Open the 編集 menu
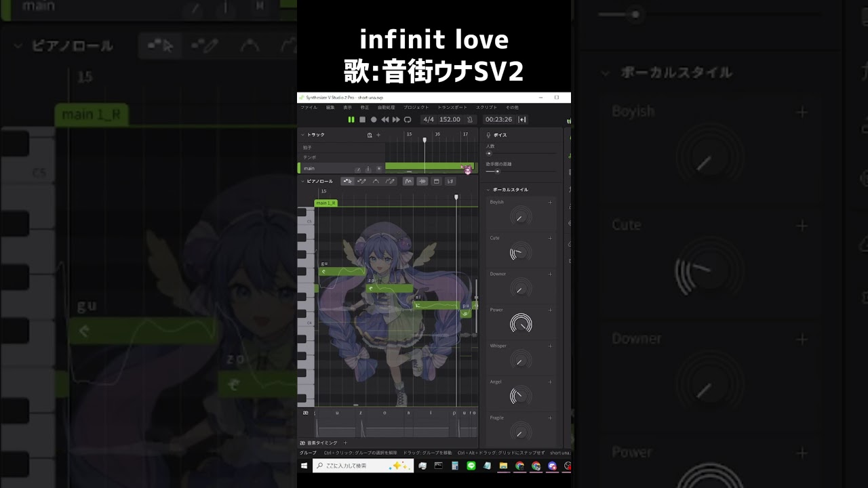The width and height of the screenshot is (868, 488). point(330,107)
